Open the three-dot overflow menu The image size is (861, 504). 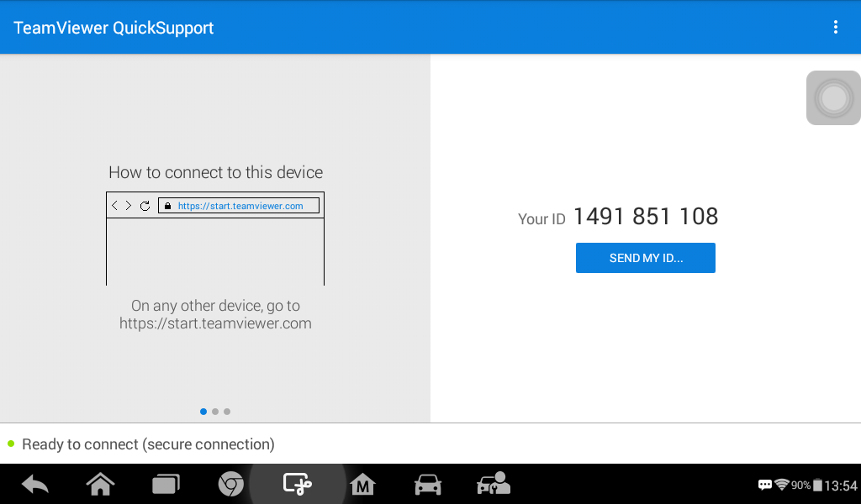click(835, 28)
